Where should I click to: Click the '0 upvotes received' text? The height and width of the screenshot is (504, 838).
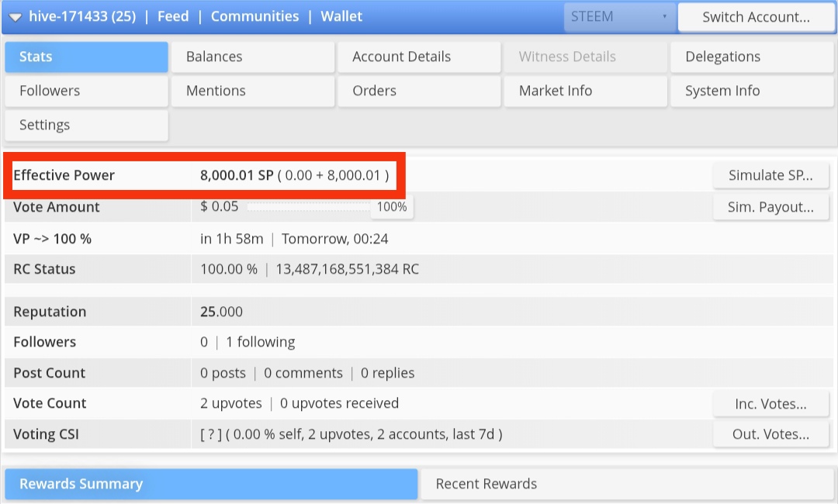point(339,404)
